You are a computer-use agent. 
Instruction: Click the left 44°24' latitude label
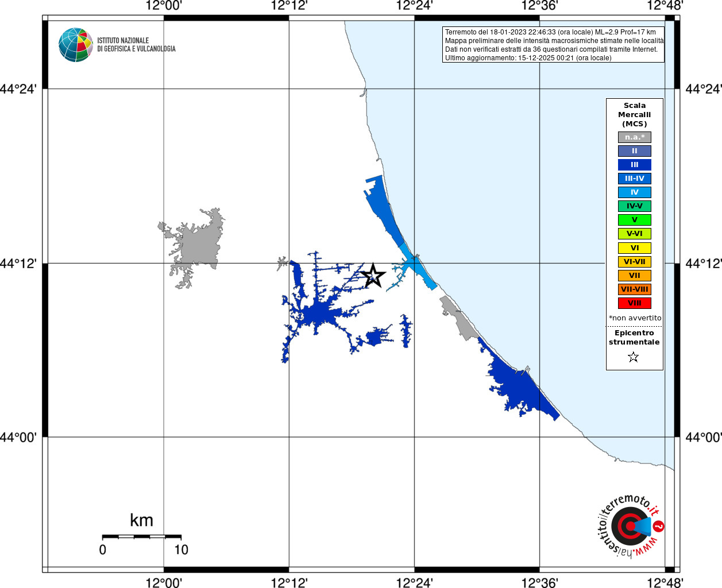pyautogui.click(x=18, y=89)
